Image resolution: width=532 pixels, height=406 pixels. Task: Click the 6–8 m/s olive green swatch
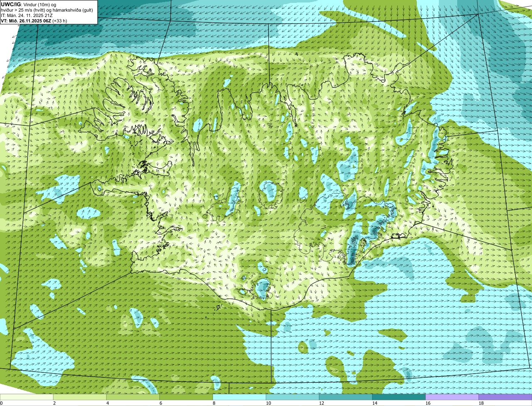[x=186, y=397]
